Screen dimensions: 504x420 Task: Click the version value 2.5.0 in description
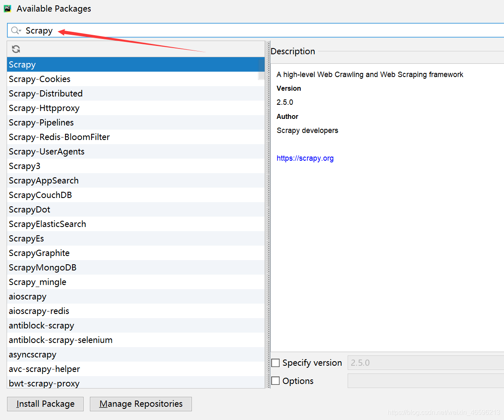(x=285, y=102)
